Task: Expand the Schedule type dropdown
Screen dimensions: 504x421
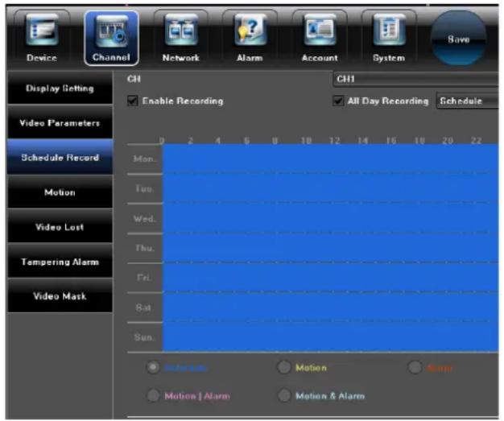Action: point(467,101)
